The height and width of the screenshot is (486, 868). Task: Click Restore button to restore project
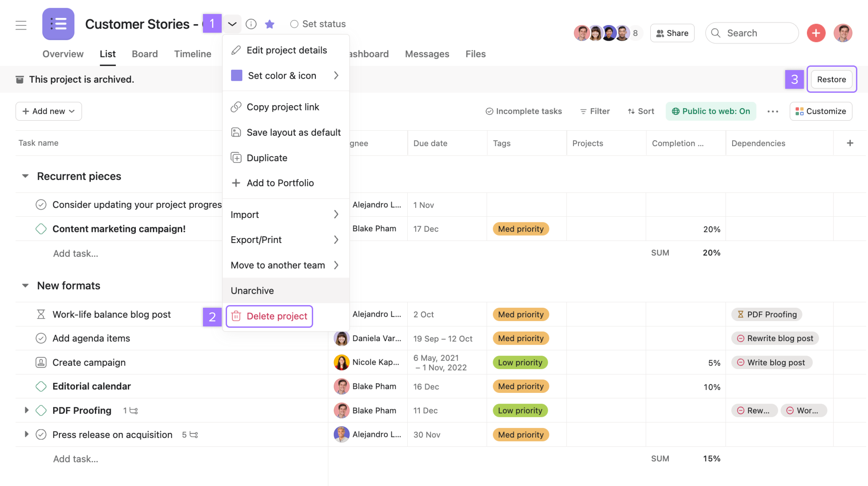click(831, 79)
